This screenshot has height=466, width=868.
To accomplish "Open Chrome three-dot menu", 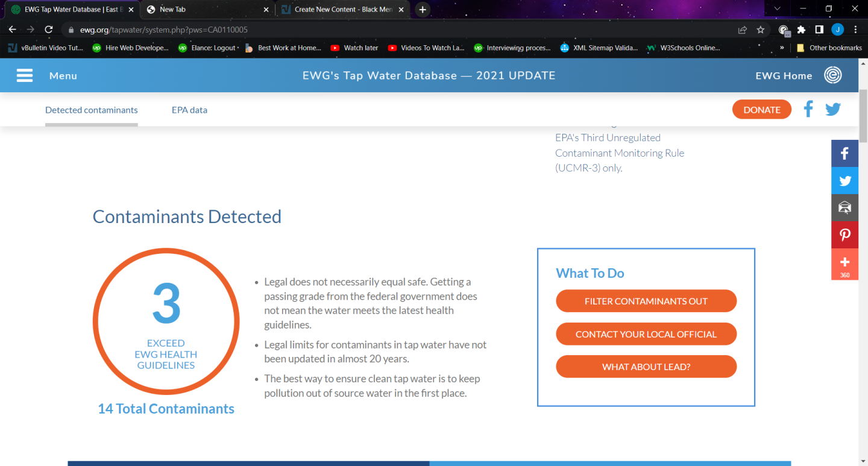I will click(855, 30).
